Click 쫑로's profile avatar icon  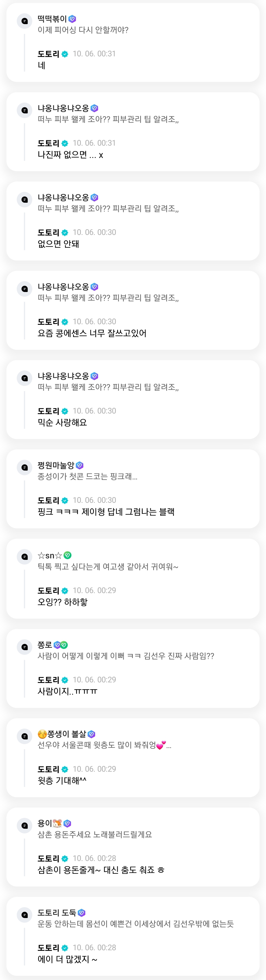[24, 647]
